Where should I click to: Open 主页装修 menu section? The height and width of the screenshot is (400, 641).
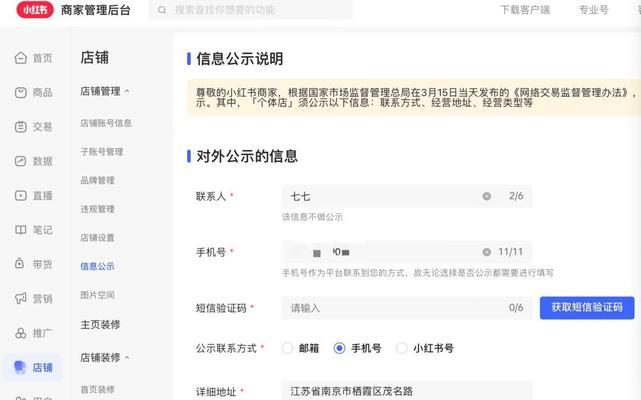(100, 325)
